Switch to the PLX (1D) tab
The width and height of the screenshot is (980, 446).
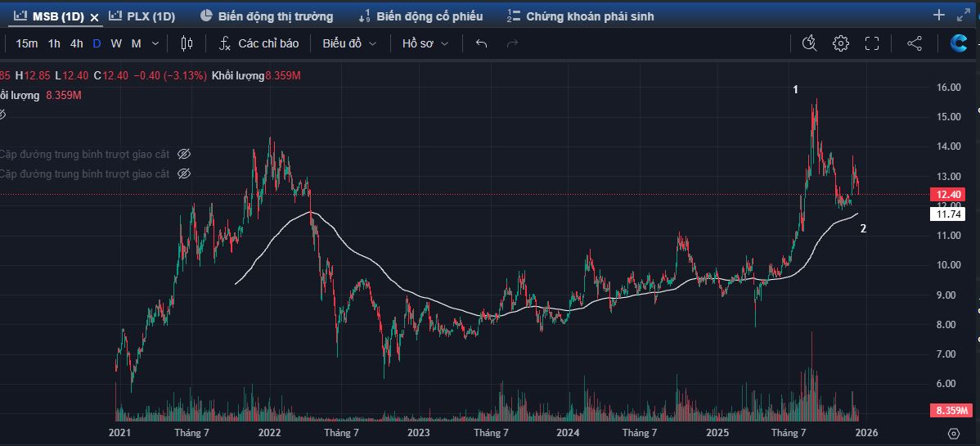(143, 16)
